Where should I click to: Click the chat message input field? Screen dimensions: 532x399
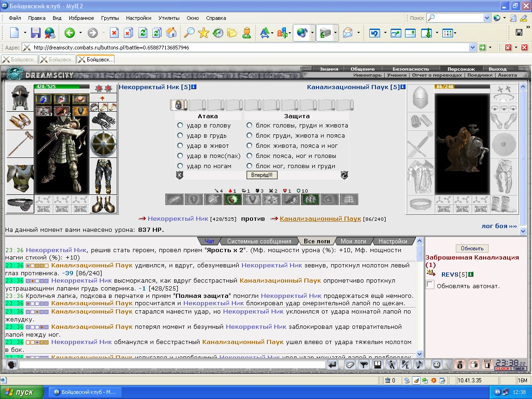point(172,365)
